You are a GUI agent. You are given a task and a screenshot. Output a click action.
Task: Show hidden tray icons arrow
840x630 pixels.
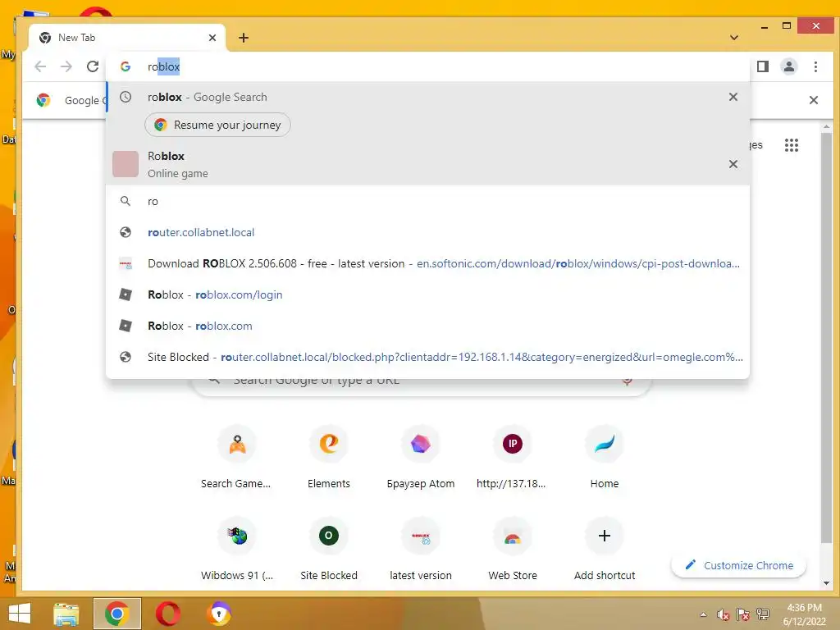703,614
